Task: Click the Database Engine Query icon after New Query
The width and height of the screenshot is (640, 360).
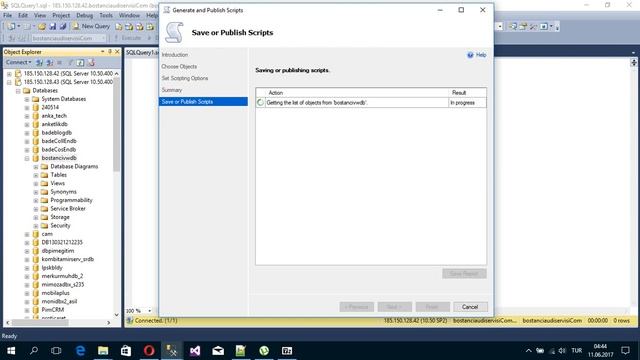Action: click(119, 27)
